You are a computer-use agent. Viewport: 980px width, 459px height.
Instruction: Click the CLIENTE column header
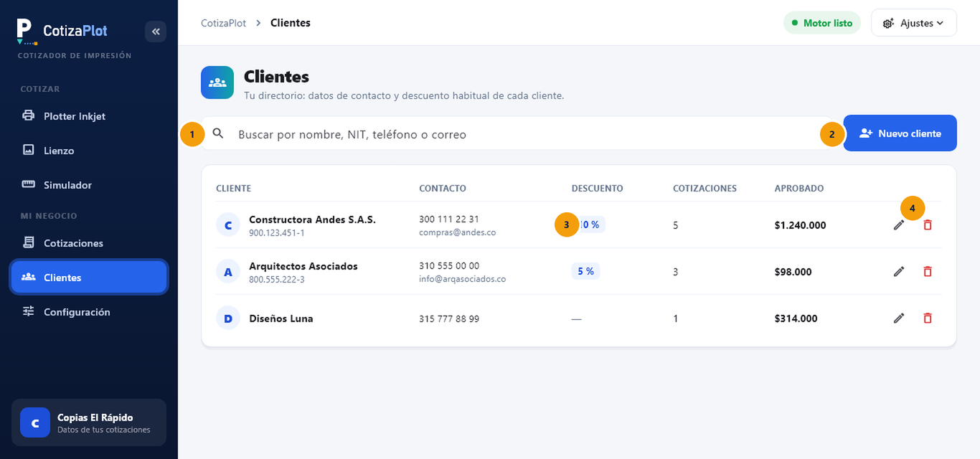click(x=234, y=189)
